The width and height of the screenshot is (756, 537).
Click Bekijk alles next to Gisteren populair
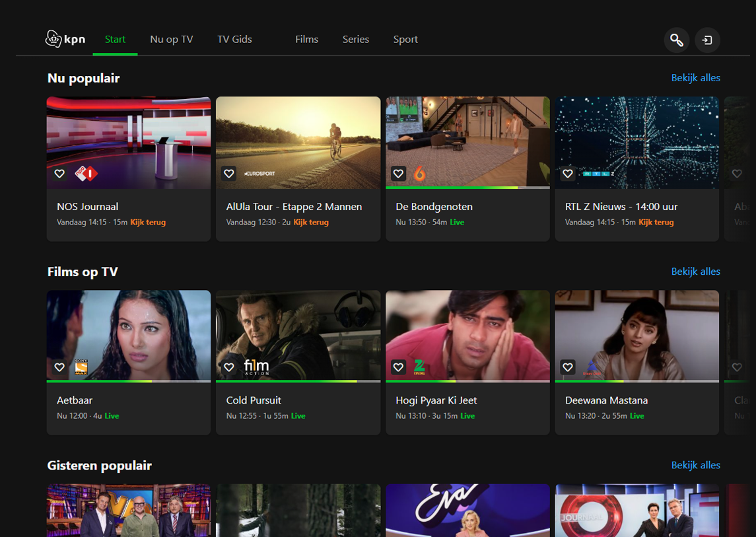pyautogui.click(x=696, y=465)
